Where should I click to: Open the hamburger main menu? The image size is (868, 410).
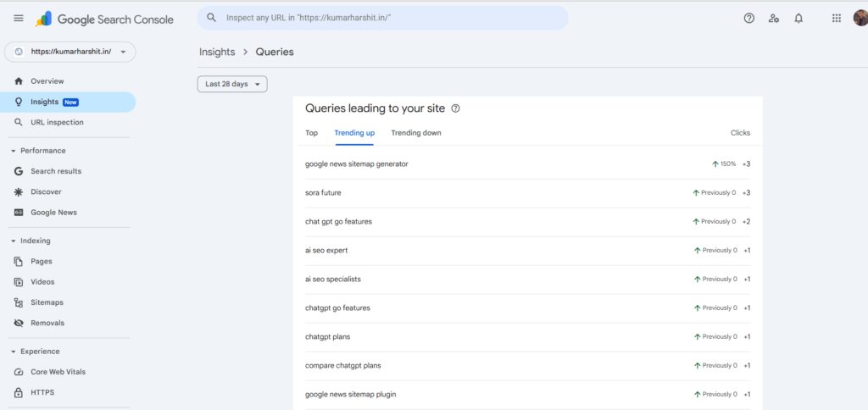pos(19,19)
